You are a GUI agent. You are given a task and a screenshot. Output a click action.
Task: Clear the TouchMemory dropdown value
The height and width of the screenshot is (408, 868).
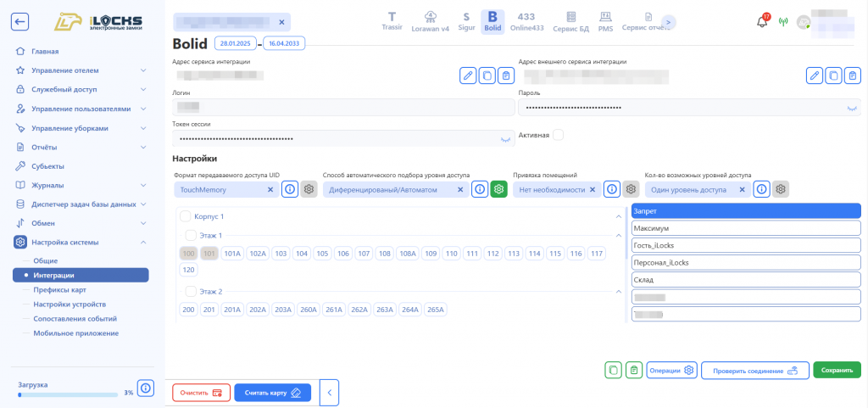click(x=270, y=189)
